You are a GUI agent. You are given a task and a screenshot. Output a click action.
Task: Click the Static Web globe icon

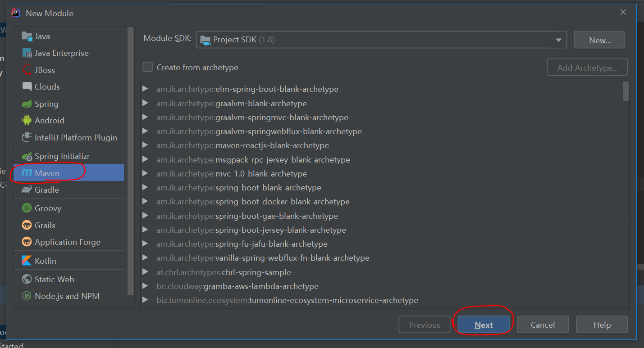click(x=27, y=280)
